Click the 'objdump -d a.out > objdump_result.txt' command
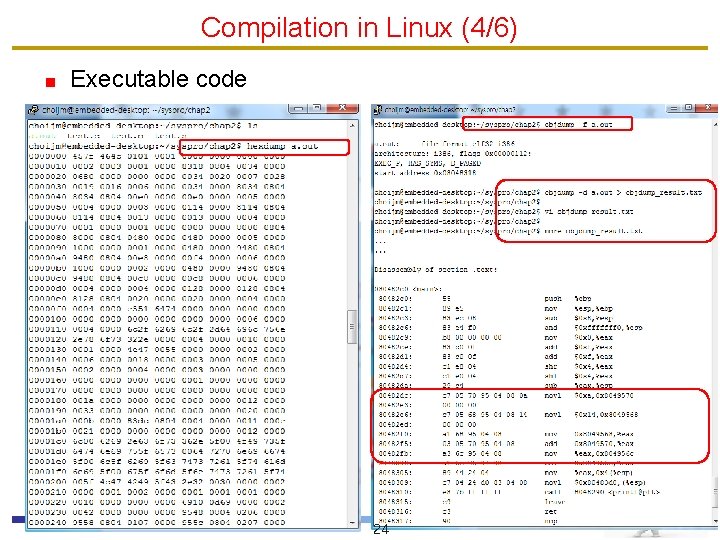The height and width of the screenshot is (540, 720). (623, 192)
